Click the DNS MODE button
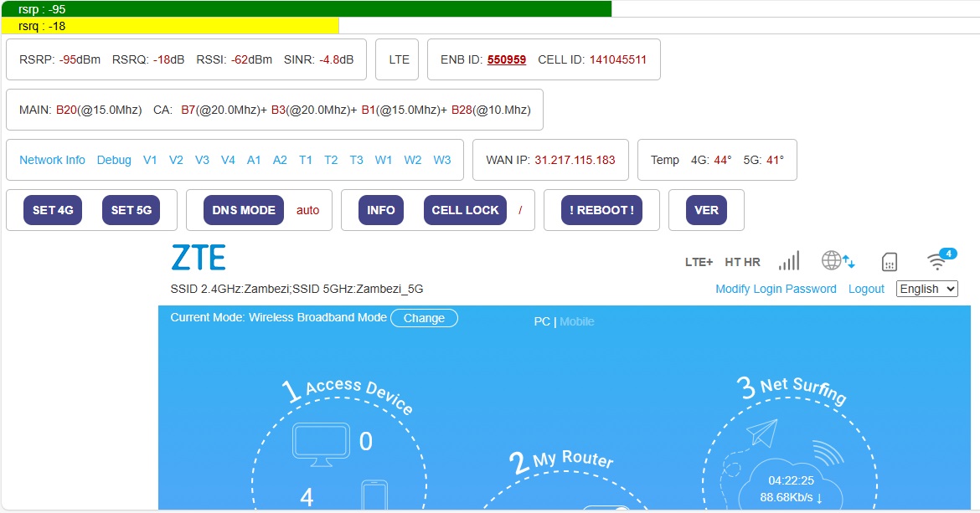 pyautogui.click(x=244, y=210)
